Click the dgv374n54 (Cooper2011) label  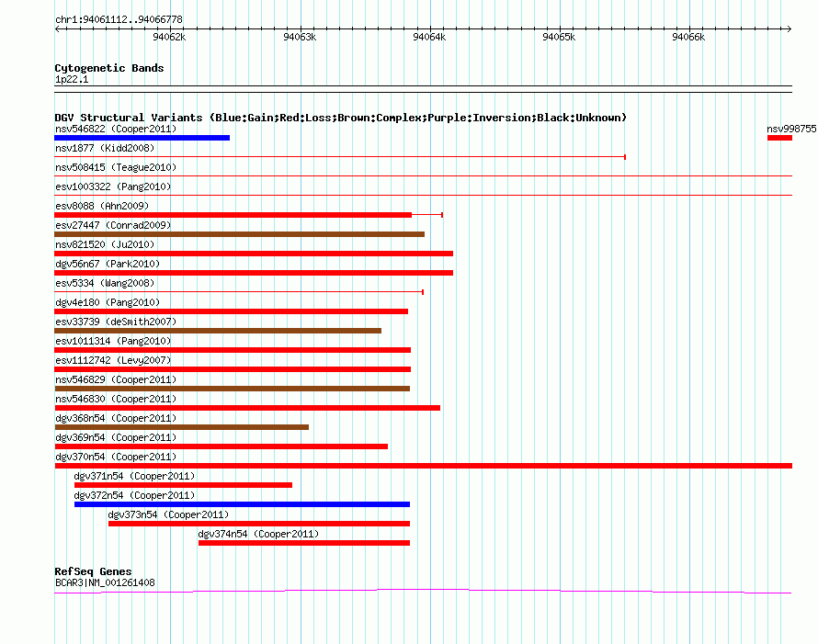[258, 534]
